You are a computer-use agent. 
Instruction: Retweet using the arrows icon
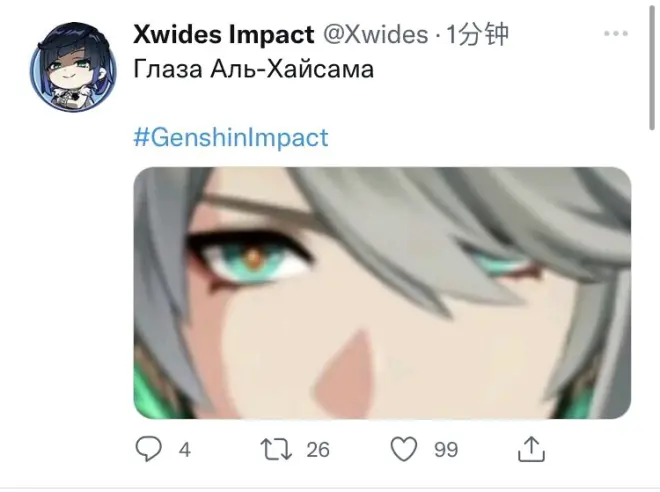[x=276, y=449]
